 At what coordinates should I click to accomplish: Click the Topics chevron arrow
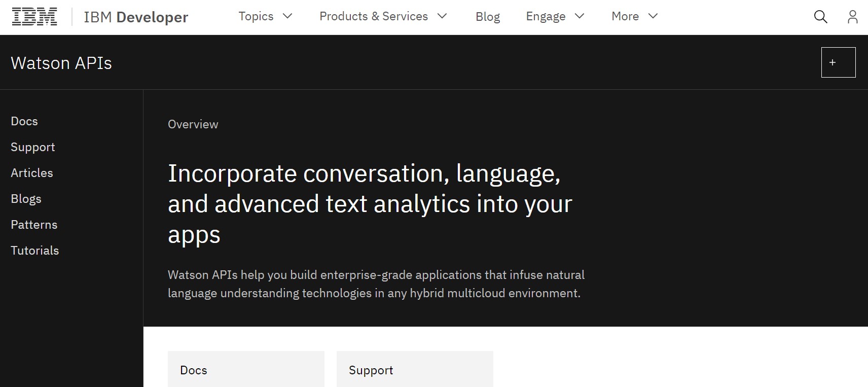tap(287, 16)
